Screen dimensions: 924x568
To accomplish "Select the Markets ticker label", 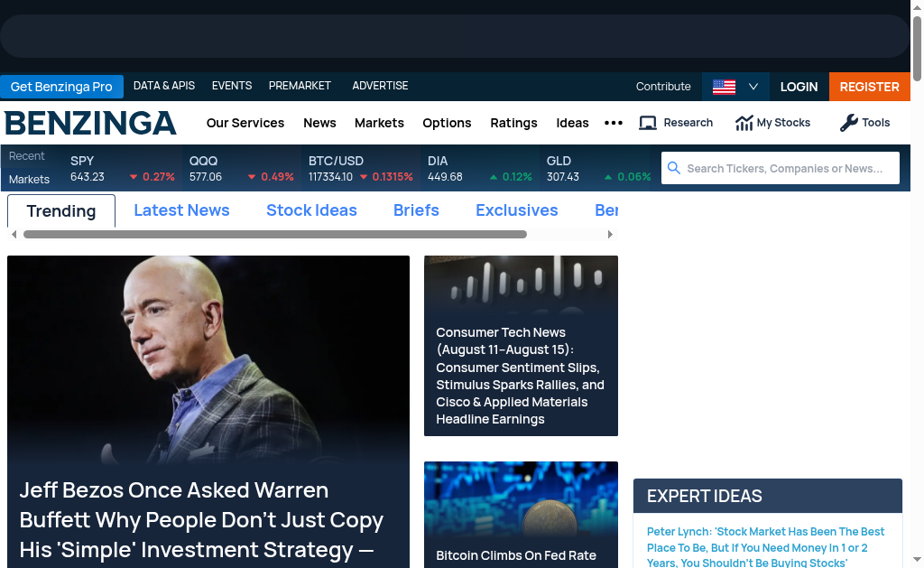I will [29, 180].
